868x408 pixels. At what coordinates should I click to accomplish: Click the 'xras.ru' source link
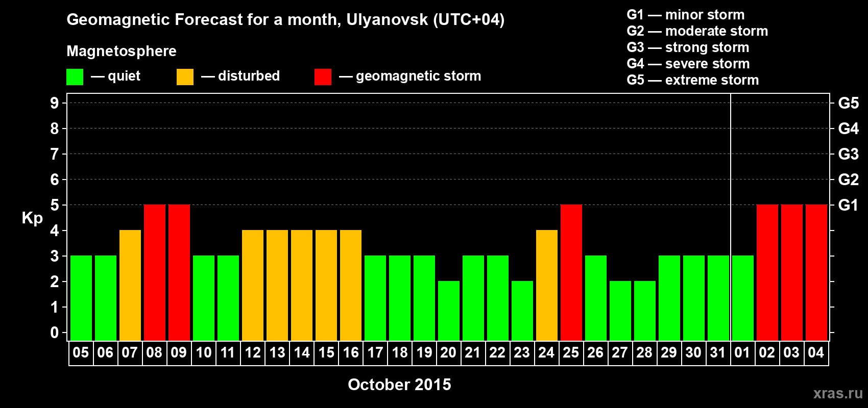click(838, 393)
